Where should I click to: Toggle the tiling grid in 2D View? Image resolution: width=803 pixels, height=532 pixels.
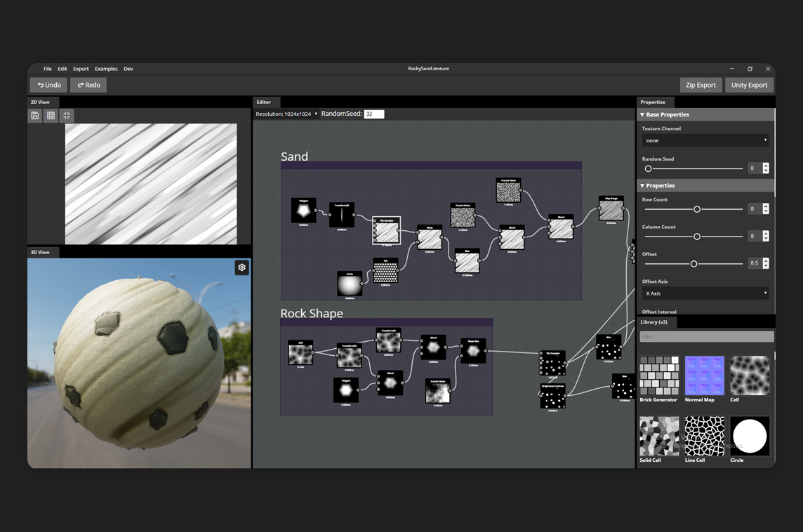coord(51,115)
